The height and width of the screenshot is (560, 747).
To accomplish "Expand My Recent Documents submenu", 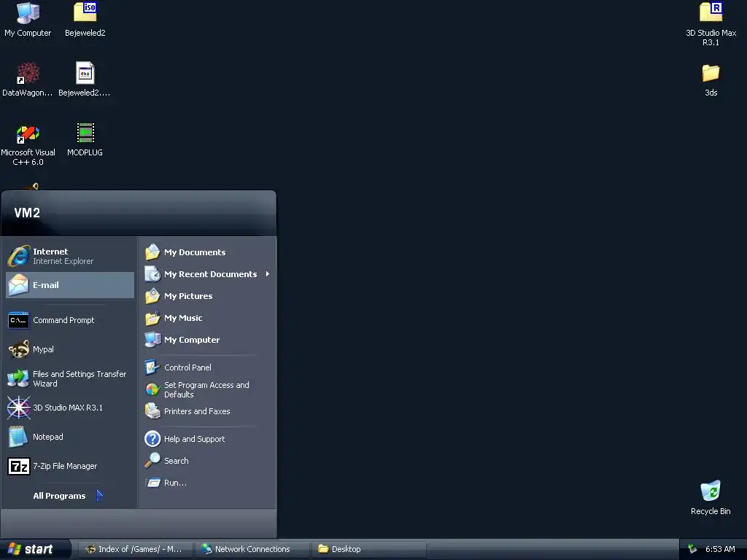I will click(207, 274).
